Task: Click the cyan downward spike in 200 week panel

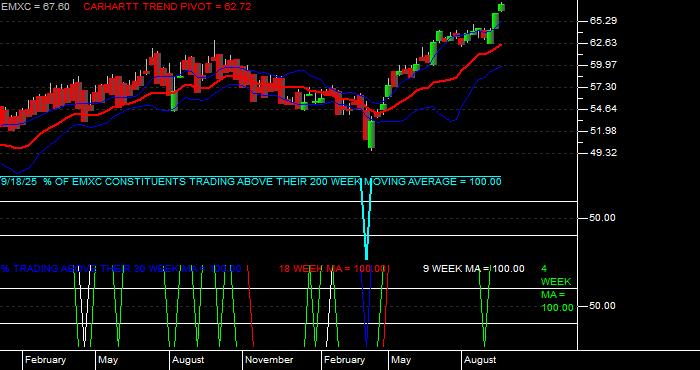Action: point(367,219)
